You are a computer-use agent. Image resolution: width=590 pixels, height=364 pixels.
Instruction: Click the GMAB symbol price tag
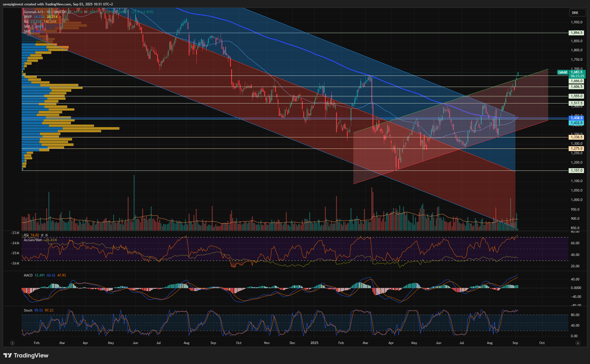(x=562, y=72)
